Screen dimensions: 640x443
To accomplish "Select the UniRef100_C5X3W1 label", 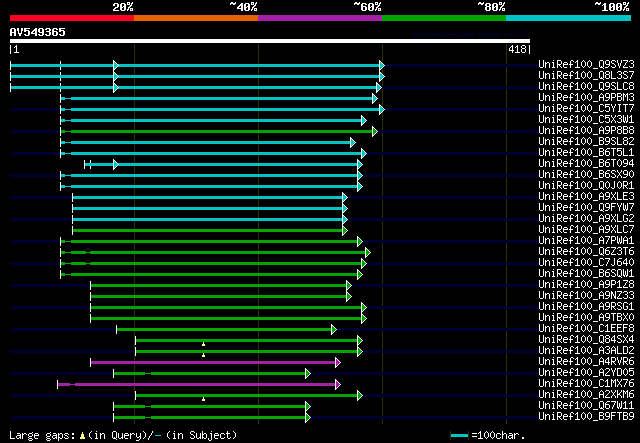I will coord(586,120).
